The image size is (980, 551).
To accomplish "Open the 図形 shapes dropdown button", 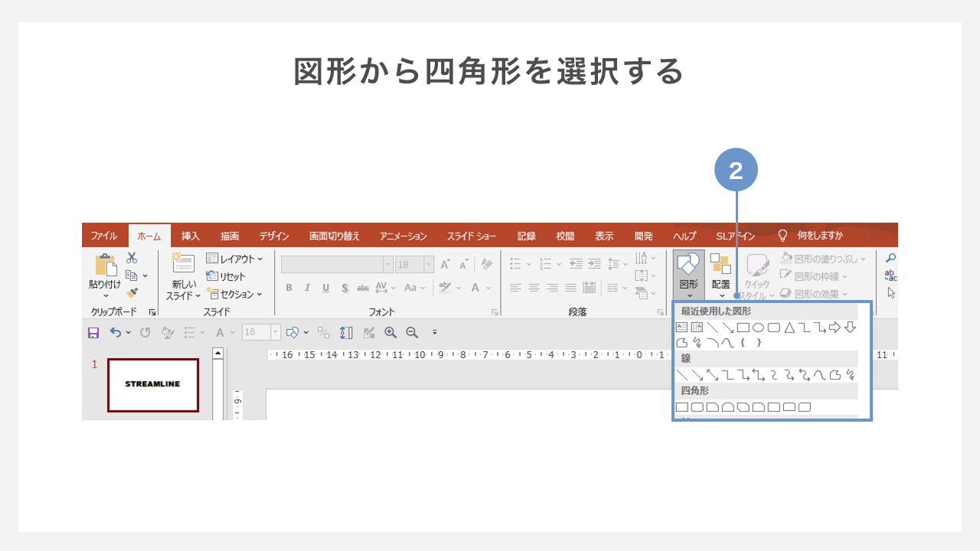I will tap(689, 275).
